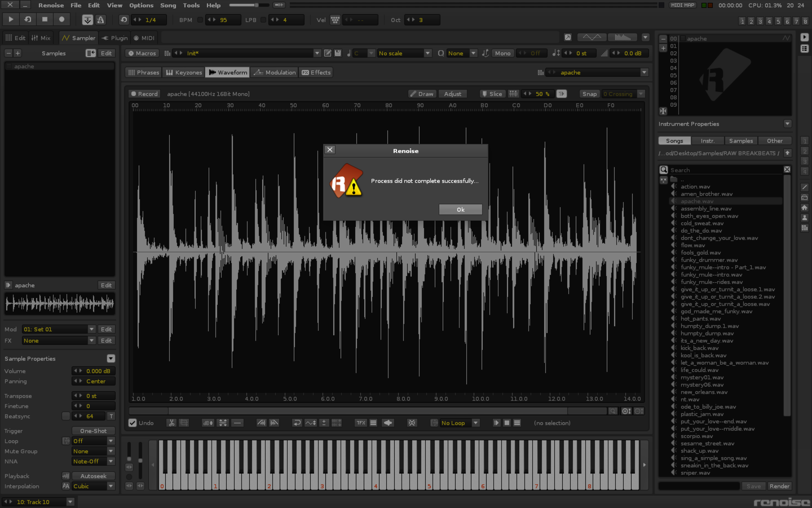
Task: Toggle Slice mode in waveform editor
Action: [492, 94]
